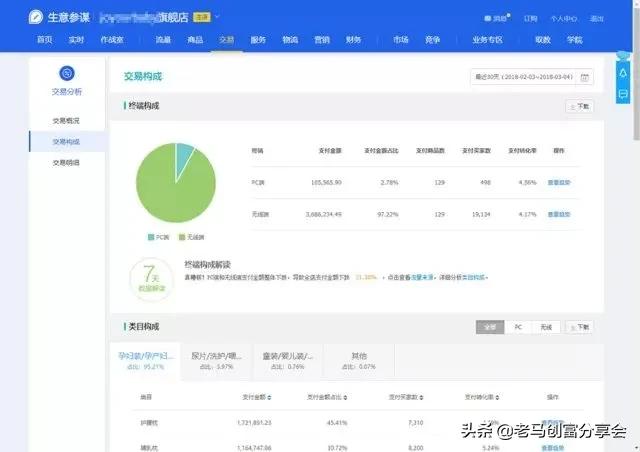
Task: Open 物流 in top navigation
Action: point(290,40)
